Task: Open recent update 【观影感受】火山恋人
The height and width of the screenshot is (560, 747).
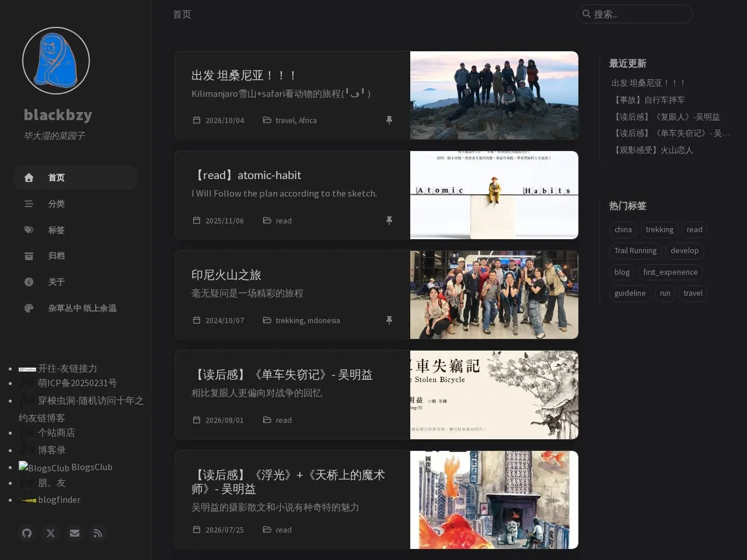Action: click(x=652, y=150)
